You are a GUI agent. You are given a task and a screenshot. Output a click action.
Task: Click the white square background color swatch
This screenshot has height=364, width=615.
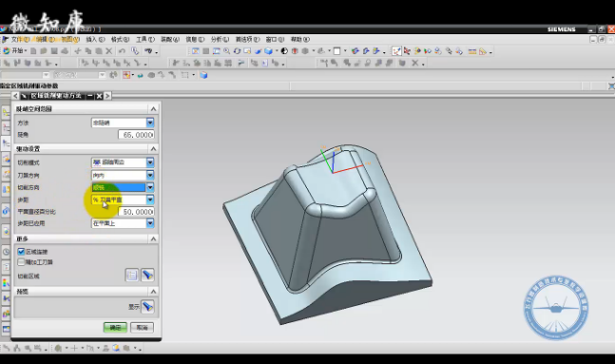[336, 51]
